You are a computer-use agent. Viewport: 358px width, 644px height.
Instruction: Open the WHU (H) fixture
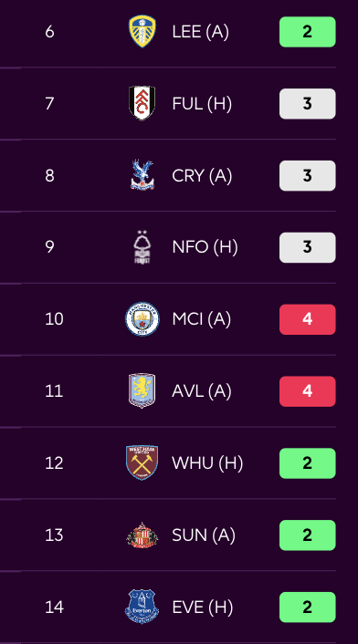207,462
